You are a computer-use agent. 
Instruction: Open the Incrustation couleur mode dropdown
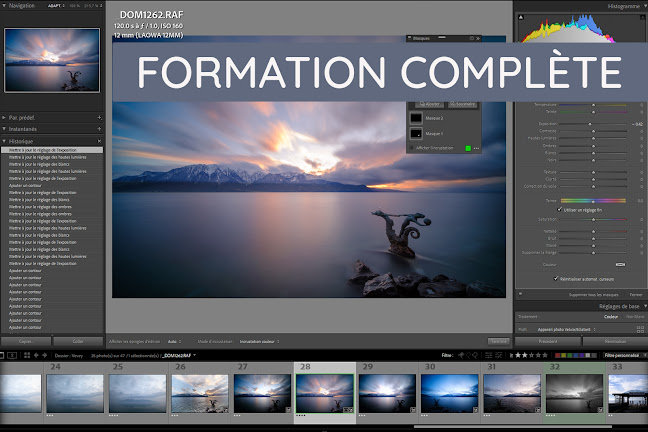pyautogui.click(x=260, y=342)
